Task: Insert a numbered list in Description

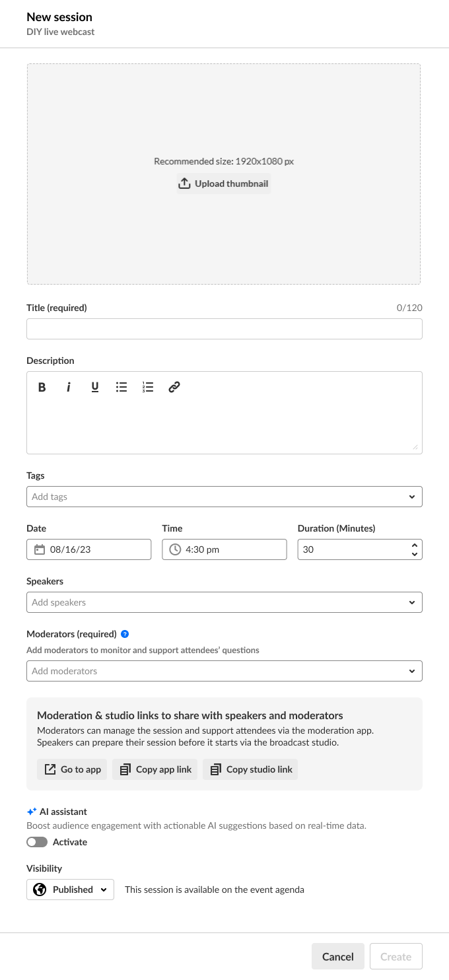Action: click(148, 388)
